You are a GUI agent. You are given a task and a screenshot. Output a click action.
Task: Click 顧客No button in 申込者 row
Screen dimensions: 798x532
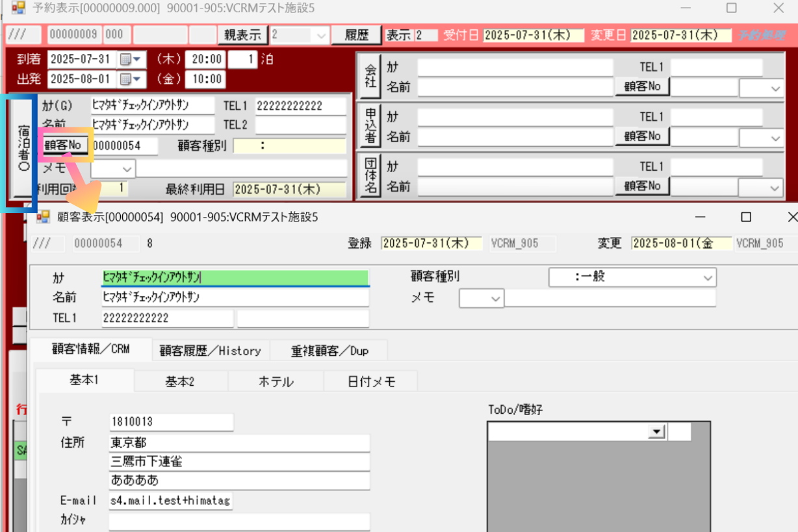pyautogui.click(x=642, y=136)
